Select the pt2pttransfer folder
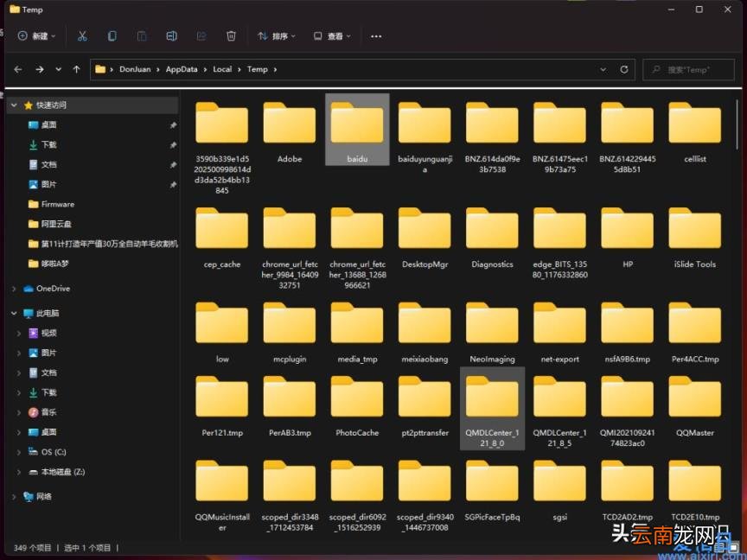747x560 pixels. click(x=425, y=406)
